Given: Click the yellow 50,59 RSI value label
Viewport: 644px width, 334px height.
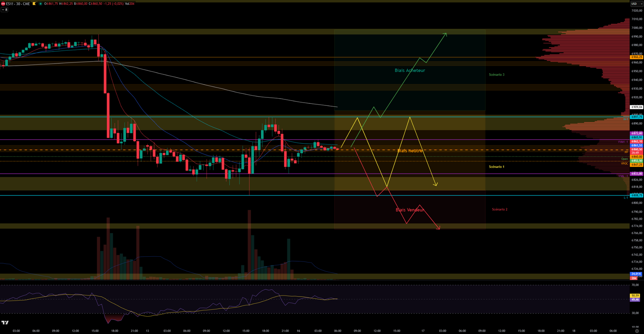Looking at the screenshot, I should point(635,295).
